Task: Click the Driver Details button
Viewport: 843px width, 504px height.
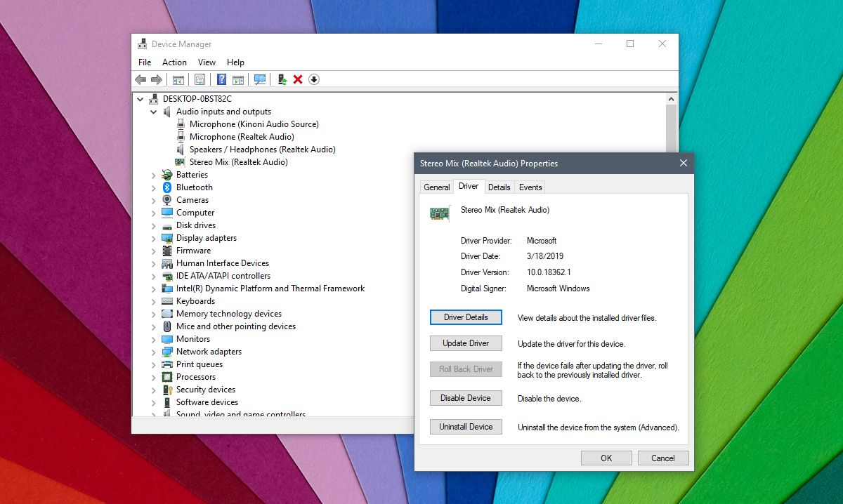Action: tap(466, 317)
